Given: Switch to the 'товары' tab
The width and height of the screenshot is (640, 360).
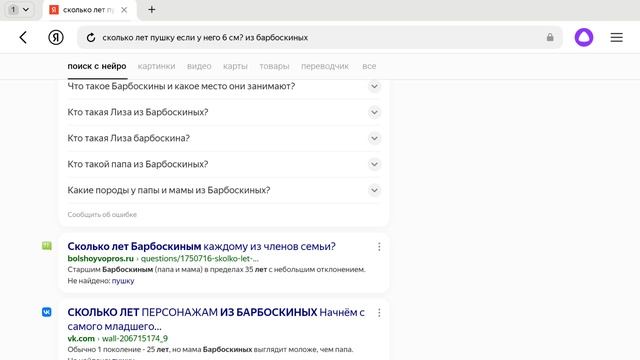Looking at the screenshot, I should [x=274, y=66].
